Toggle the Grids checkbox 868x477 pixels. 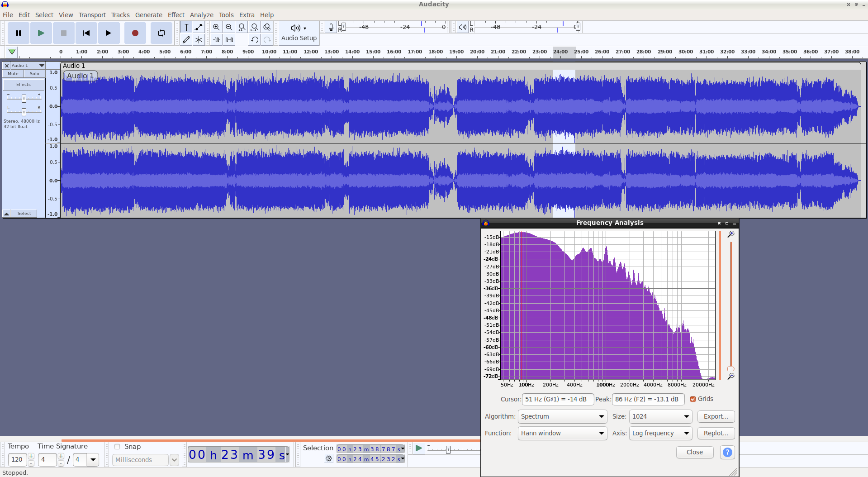(693, 399)
